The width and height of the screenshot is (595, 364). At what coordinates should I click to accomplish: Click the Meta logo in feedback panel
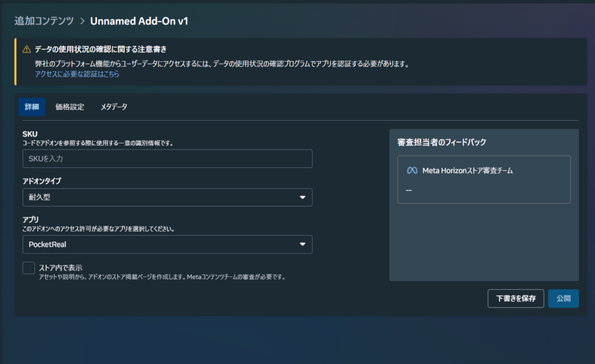[412, 171]
